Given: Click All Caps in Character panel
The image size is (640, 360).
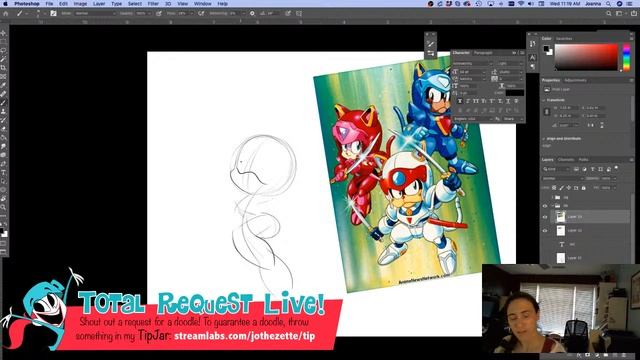Looking at the screenshot, I should click(x=476, y=101).
